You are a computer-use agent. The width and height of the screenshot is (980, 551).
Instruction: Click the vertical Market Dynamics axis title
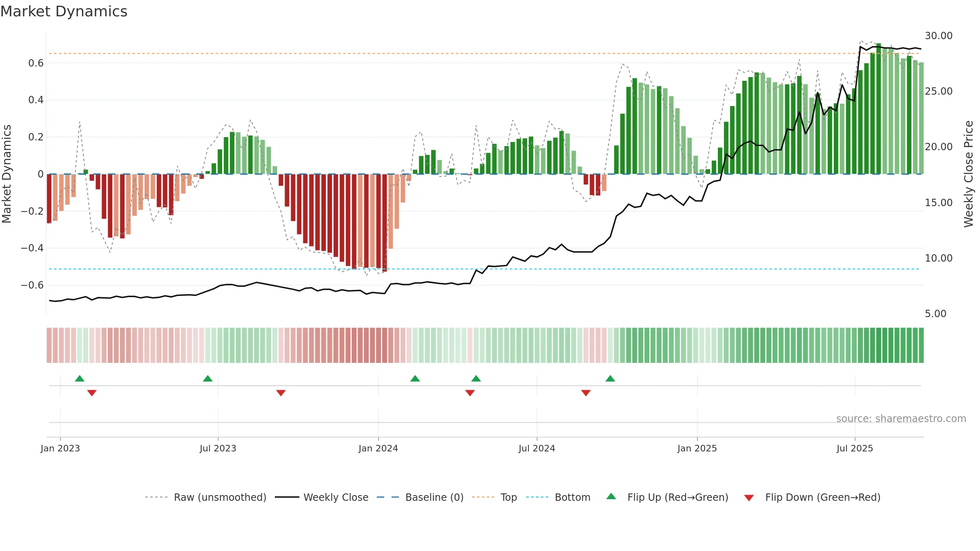[x=7, y=174]
